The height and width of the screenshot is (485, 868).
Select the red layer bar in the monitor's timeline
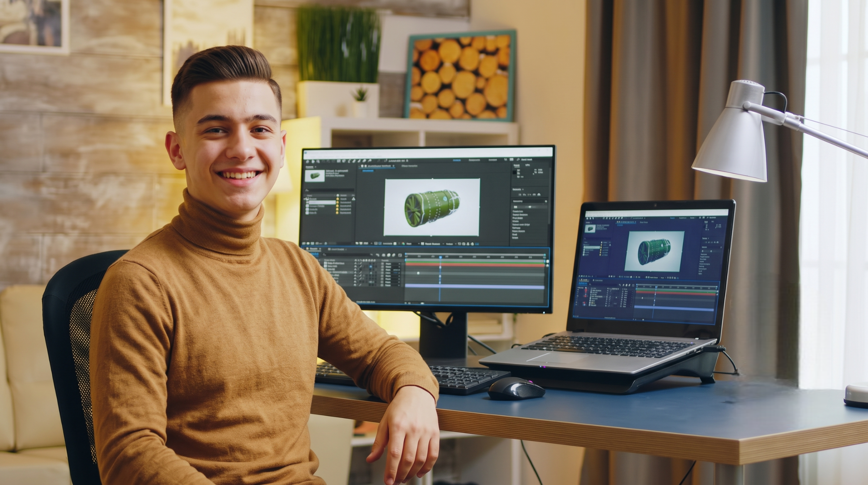pos(475,265)
